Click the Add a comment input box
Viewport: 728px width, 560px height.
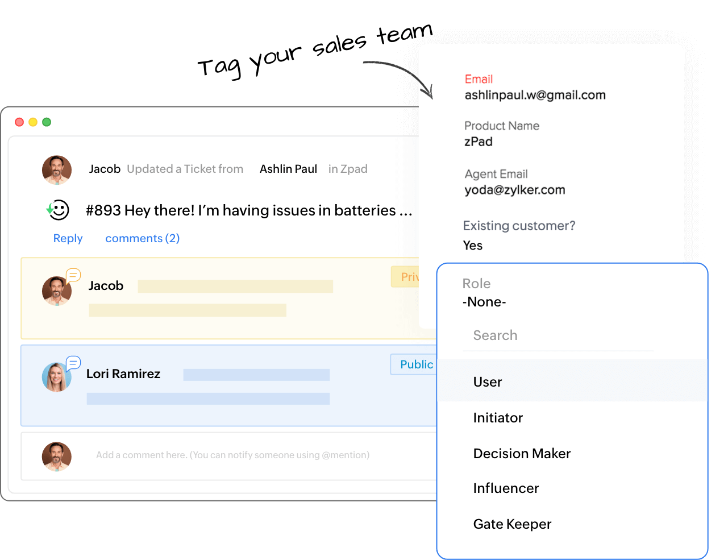[x=233, y=455]
